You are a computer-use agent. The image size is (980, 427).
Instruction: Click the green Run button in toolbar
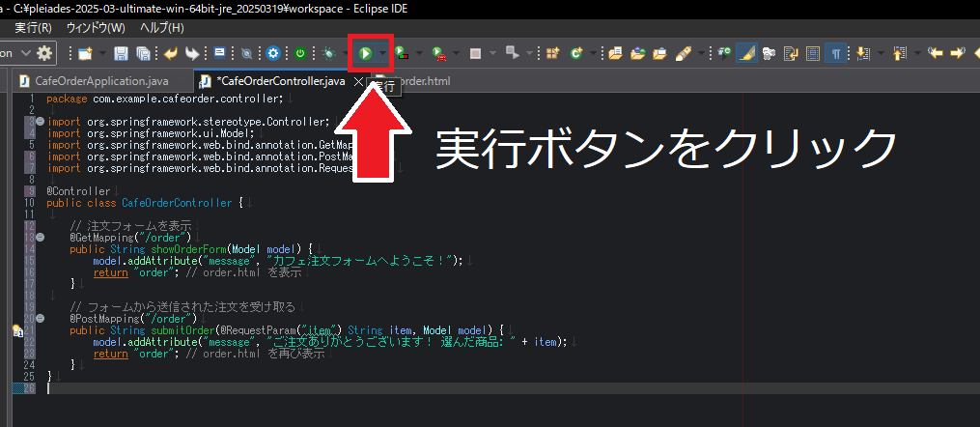click(x=366, y=53)
